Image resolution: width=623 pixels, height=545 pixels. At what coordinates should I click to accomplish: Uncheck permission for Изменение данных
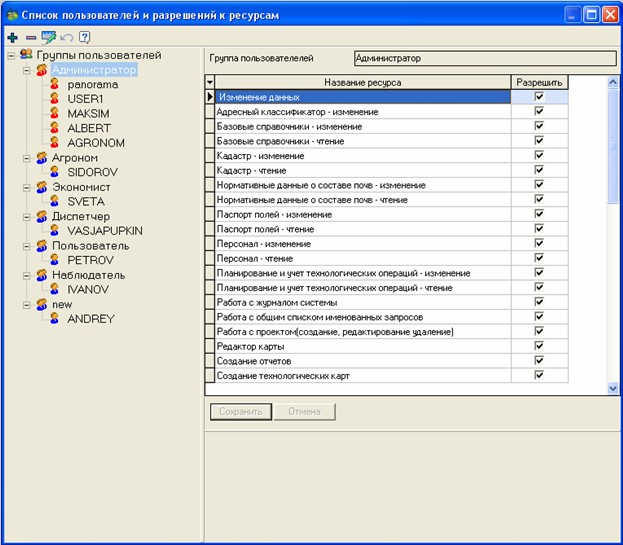coord(539,97)
